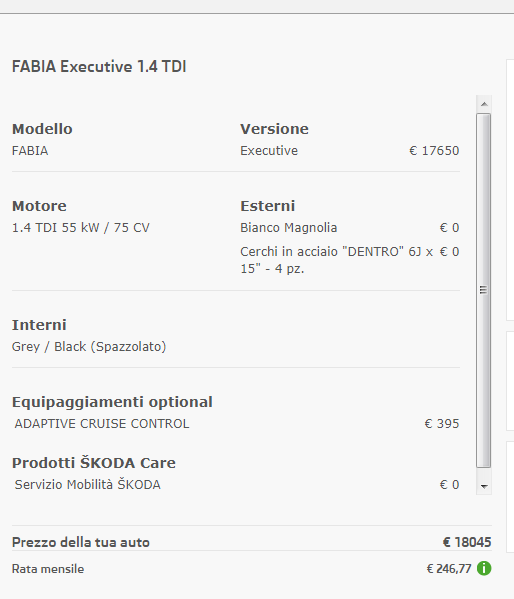Click the ADAPTIVE CRUISE CONTROL option
The width and height of the screenshot is (514, 599).
coord(102,424)
